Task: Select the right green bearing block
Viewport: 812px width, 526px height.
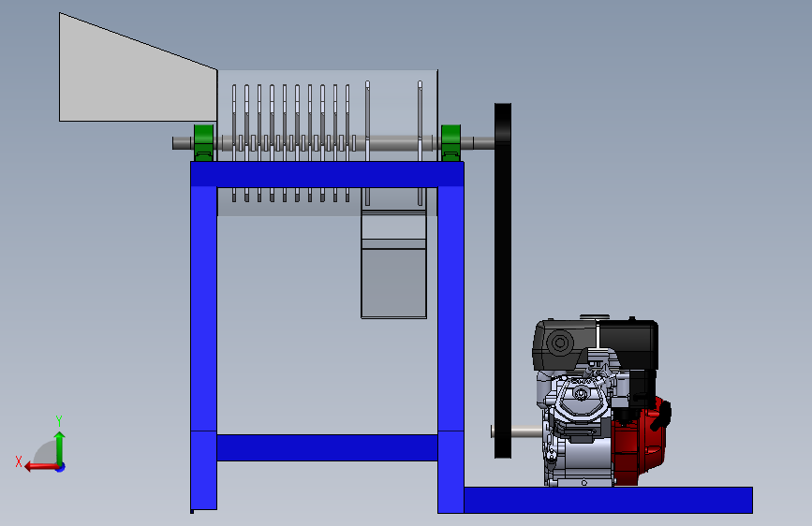Action: [x=450, y=143]
